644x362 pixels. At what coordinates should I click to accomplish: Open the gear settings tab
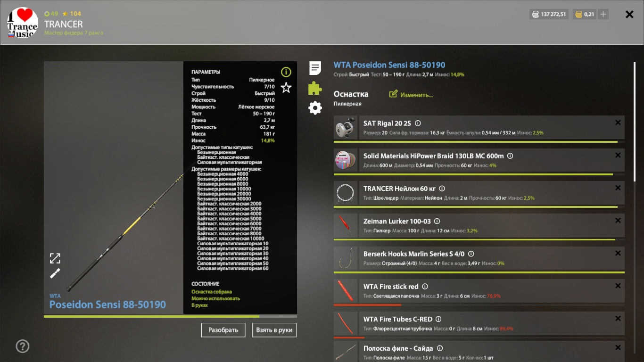pos(315,108)
